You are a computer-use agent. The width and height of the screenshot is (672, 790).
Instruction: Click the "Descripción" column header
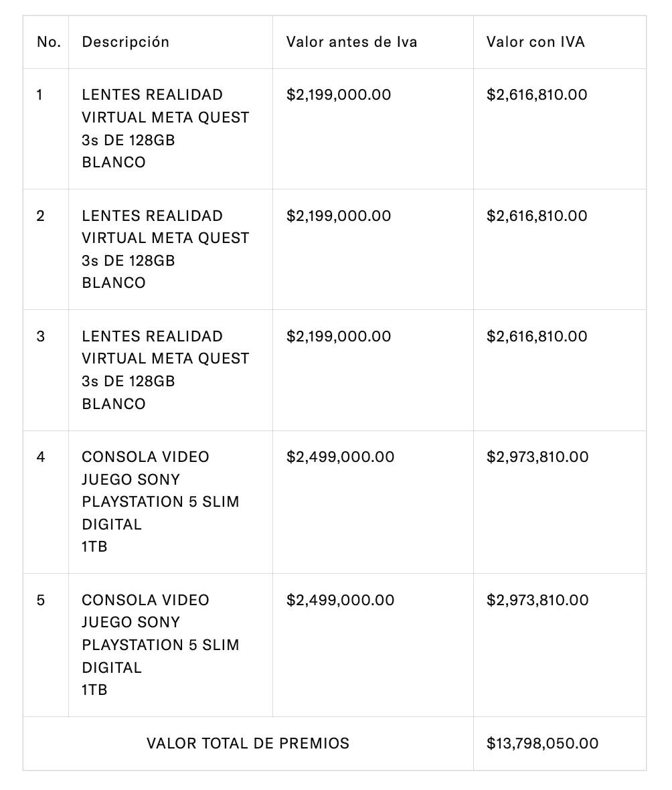tap(126, 42)
